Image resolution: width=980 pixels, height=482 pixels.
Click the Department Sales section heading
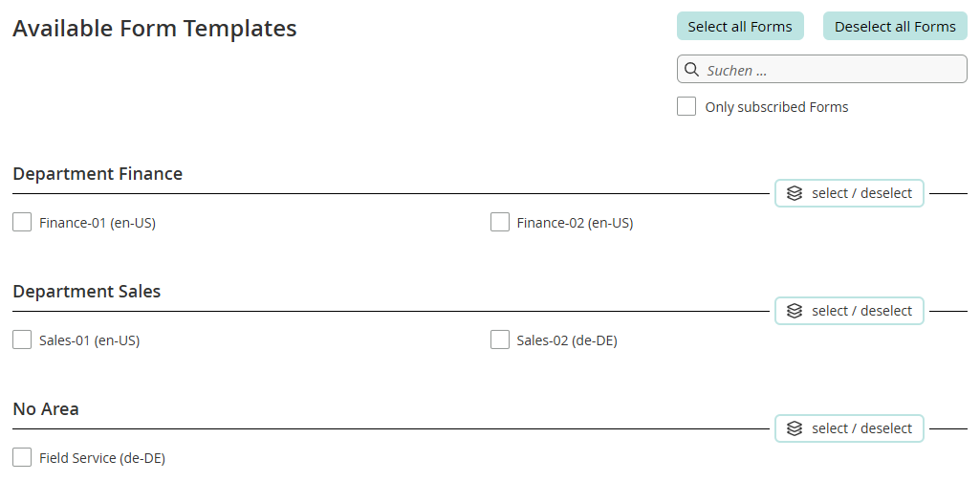coord(87,292)
